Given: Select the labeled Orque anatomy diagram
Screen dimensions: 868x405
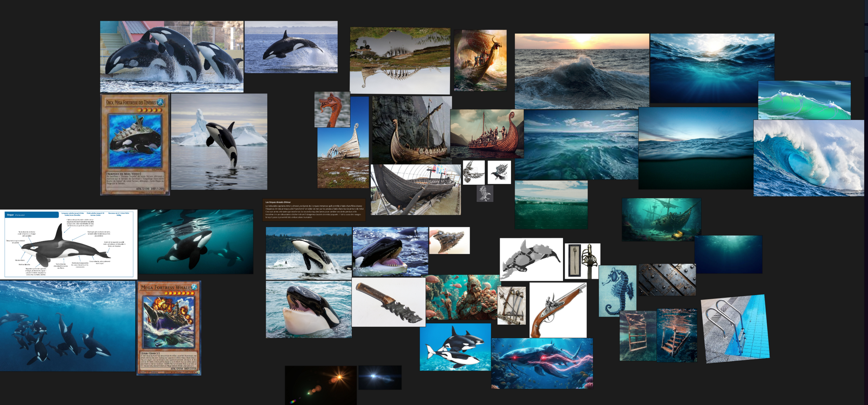Looking at the screenshot, I should (68, 244).
